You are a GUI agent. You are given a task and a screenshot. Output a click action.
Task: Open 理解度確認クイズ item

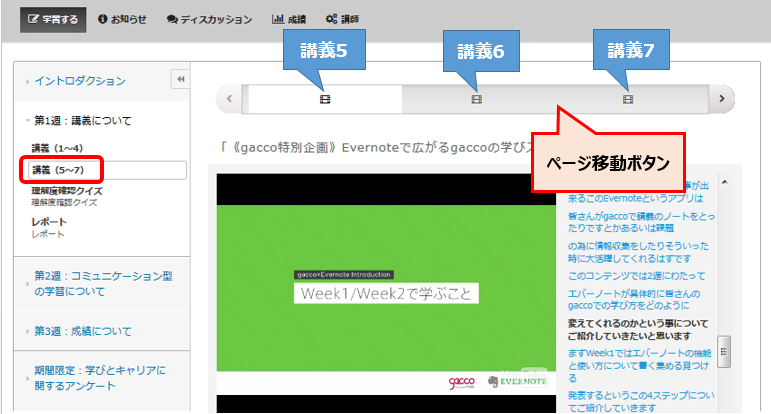pyautogui.click(x=67, y=196)
